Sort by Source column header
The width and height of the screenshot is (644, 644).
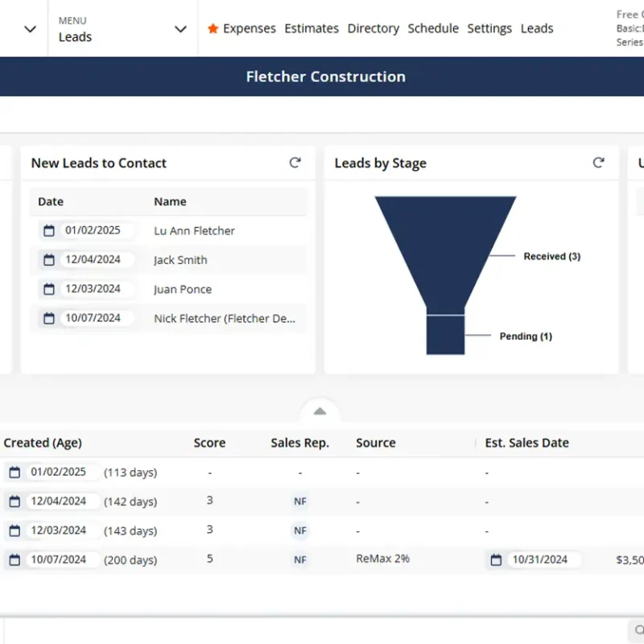pyautogui.click(x=376, y=442)
